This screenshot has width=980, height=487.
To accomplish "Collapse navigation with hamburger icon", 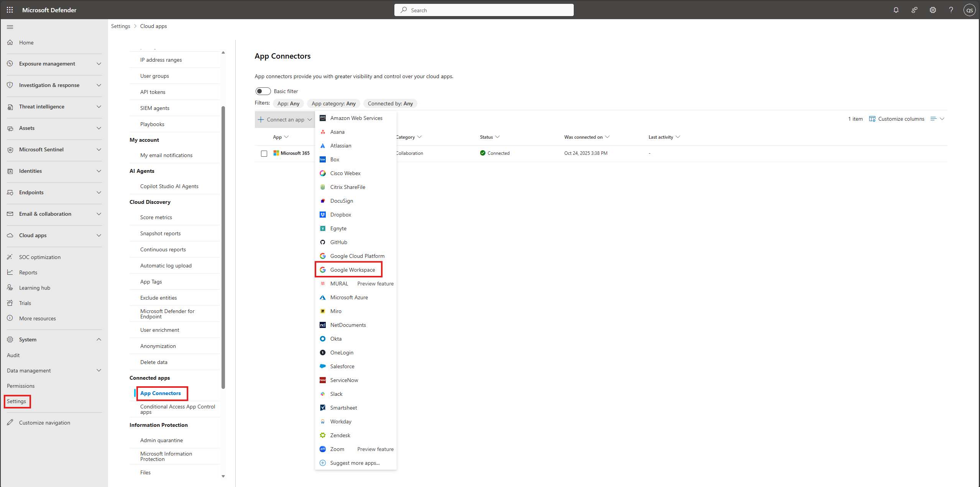I will coord(10,27).
